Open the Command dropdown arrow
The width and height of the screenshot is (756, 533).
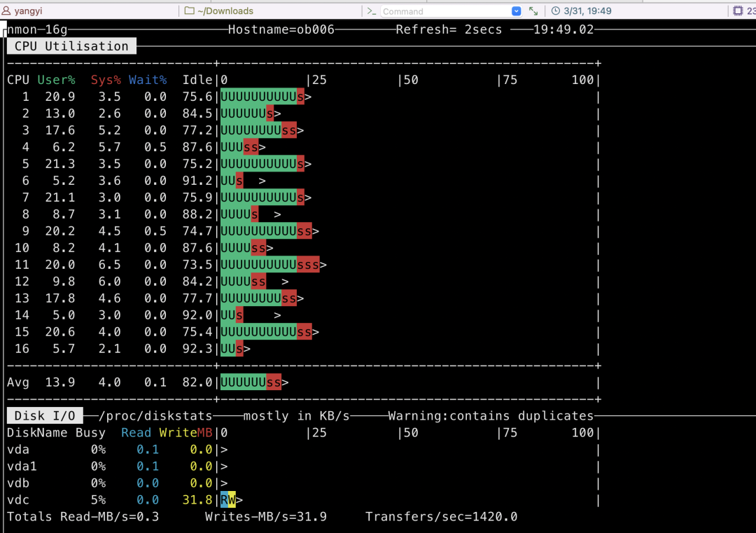pos(516,11)
